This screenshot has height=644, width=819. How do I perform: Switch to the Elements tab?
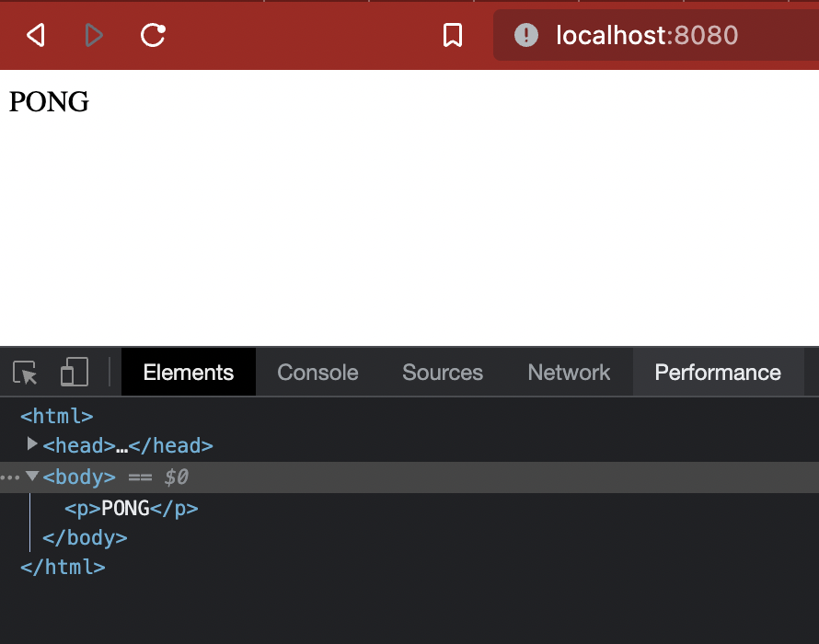pyautogui.click(x=189, y=373)
